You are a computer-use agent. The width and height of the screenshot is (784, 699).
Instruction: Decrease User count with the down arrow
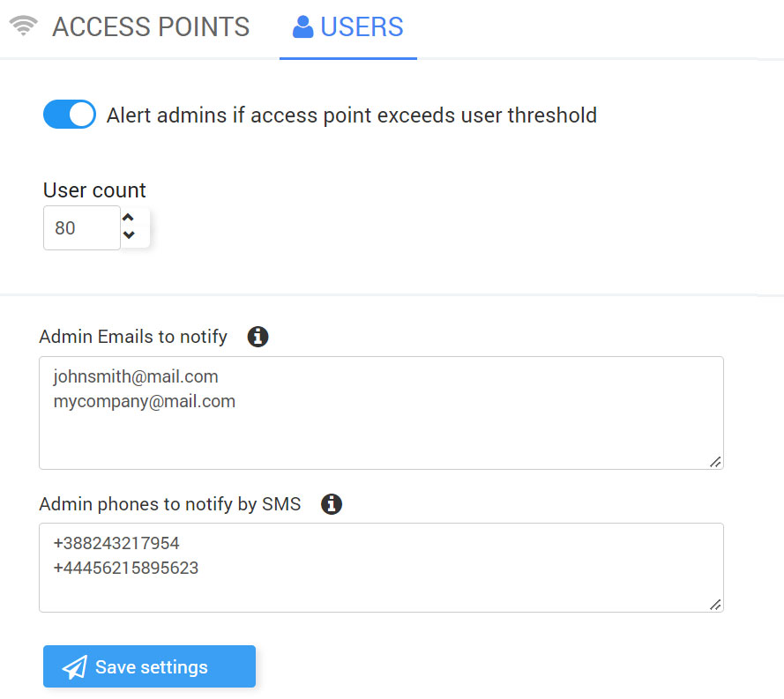click(130, 235)
